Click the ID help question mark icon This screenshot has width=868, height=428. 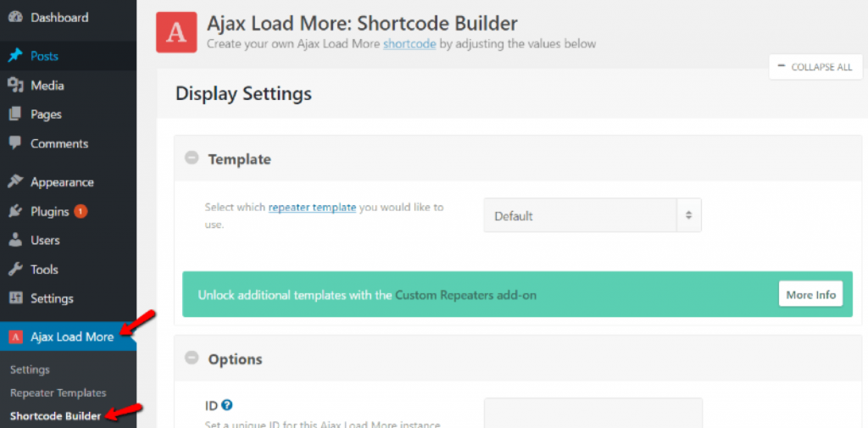pyautogui.click(x=226, y=405)
